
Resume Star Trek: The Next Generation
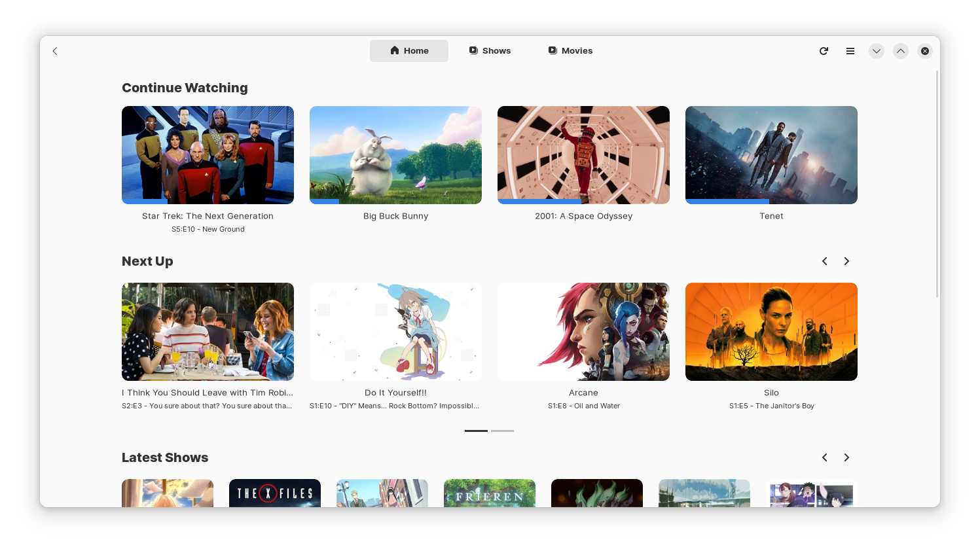pyautogui.click(x=208, y=155)
